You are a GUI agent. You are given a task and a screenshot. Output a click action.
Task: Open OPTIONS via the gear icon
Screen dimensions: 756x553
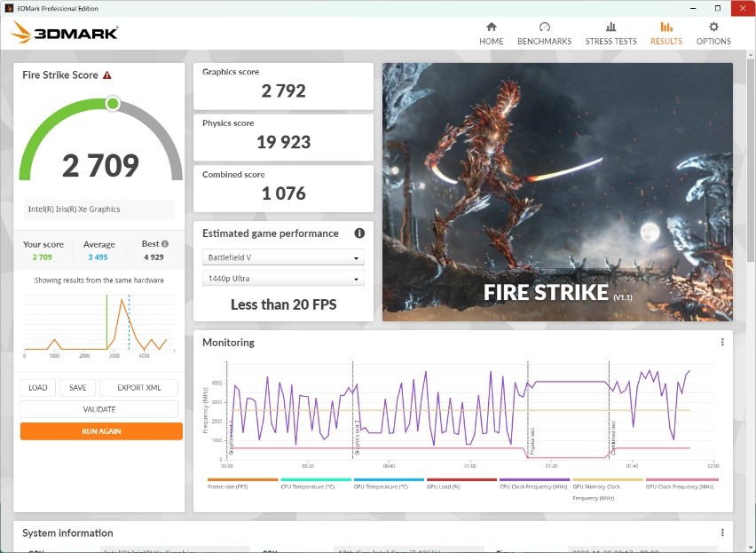click(x=713, y=28)
